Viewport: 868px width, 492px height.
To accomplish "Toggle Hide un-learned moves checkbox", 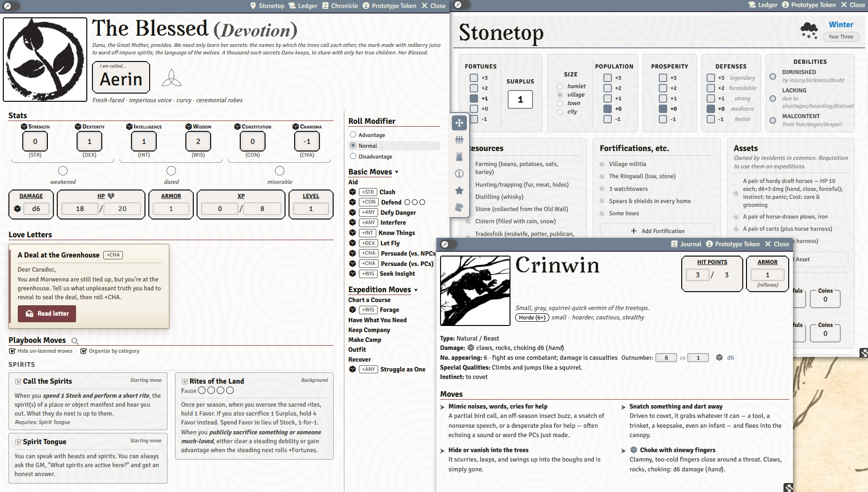I will (12, 351).
